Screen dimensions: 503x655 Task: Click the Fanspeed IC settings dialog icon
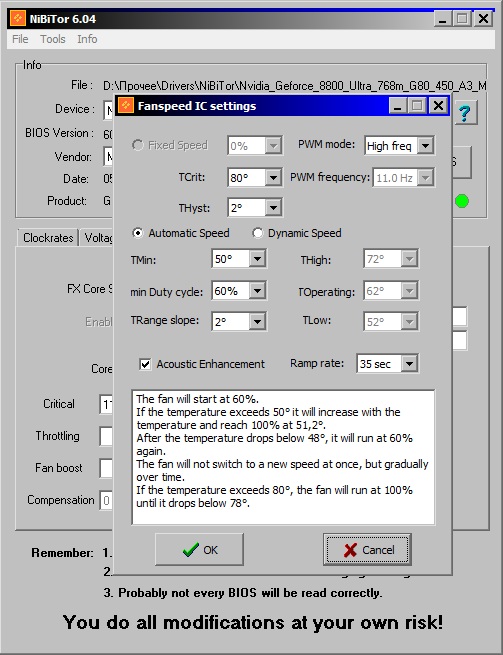[x=126, y=106]
